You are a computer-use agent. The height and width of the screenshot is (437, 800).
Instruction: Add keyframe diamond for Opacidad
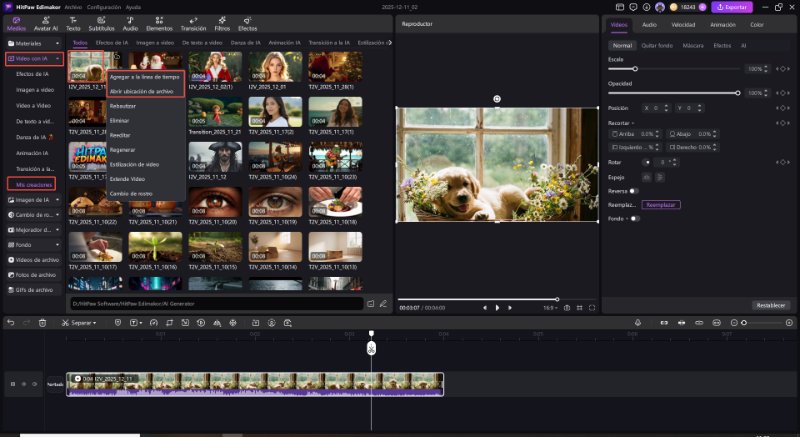click(783, 93)
